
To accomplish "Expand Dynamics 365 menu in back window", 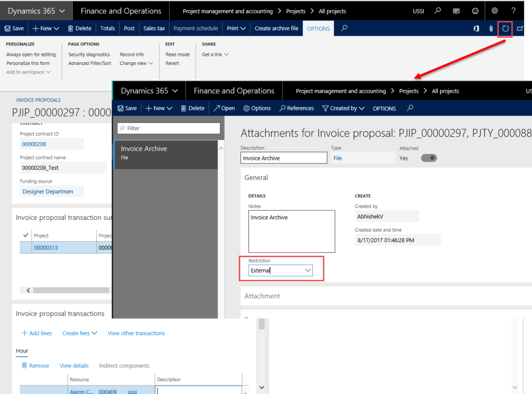I will coord(36,11).
